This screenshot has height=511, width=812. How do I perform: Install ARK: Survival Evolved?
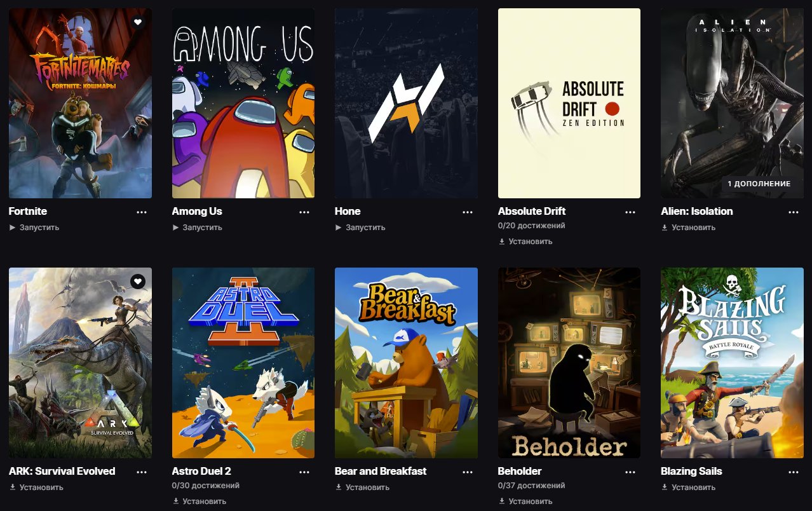click(x=36, y=487)
